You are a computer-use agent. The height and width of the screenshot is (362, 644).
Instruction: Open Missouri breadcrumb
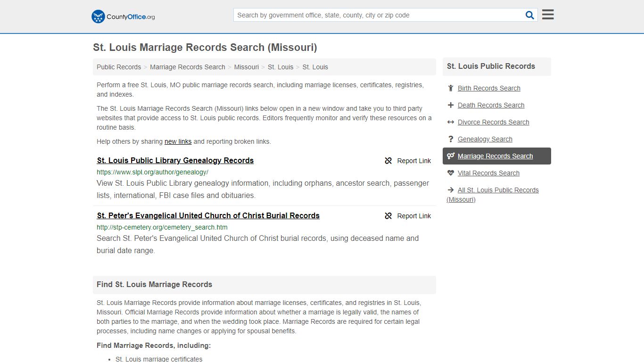point(247,67)
